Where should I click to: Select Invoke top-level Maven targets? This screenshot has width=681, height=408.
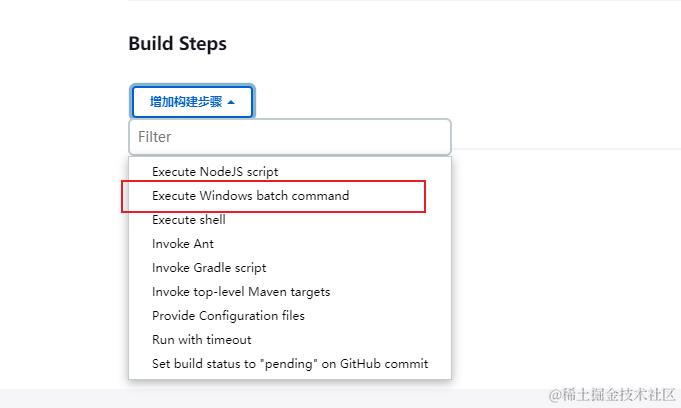(241, 292)
